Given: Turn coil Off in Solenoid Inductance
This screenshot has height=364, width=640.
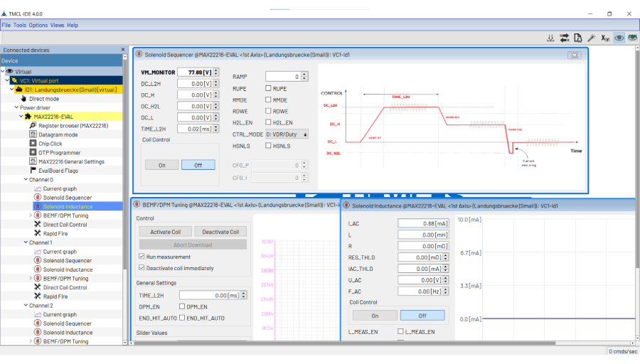Looking at the screenshot, I should click(x=422, y=316).
